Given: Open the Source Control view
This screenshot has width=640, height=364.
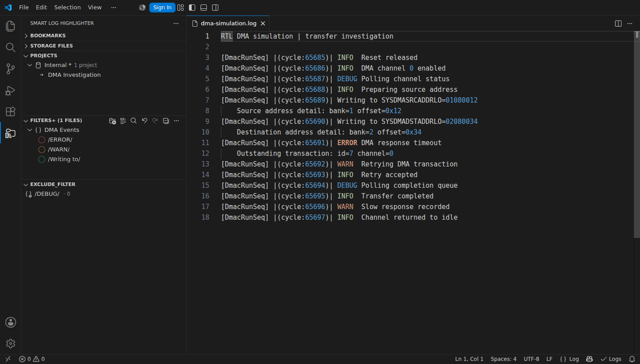Looking at the screenshot, I should 11,69.
